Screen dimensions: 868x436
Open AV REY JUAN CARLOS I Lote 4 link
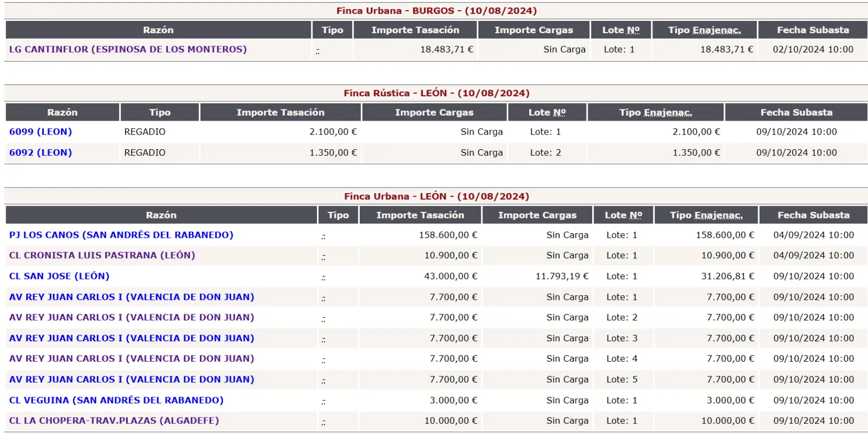(x=132, y=359)
